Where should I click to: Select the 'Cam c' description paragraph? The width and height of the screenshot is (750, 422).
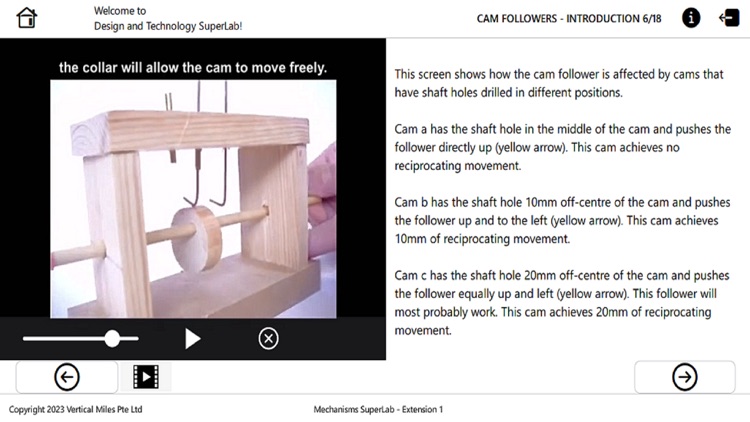[x=562, y=303]
